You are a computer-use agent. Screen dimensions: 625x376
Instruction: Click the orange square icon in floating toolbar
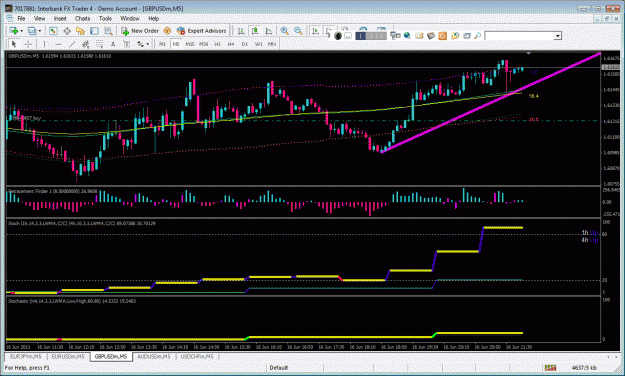[442, 36]
